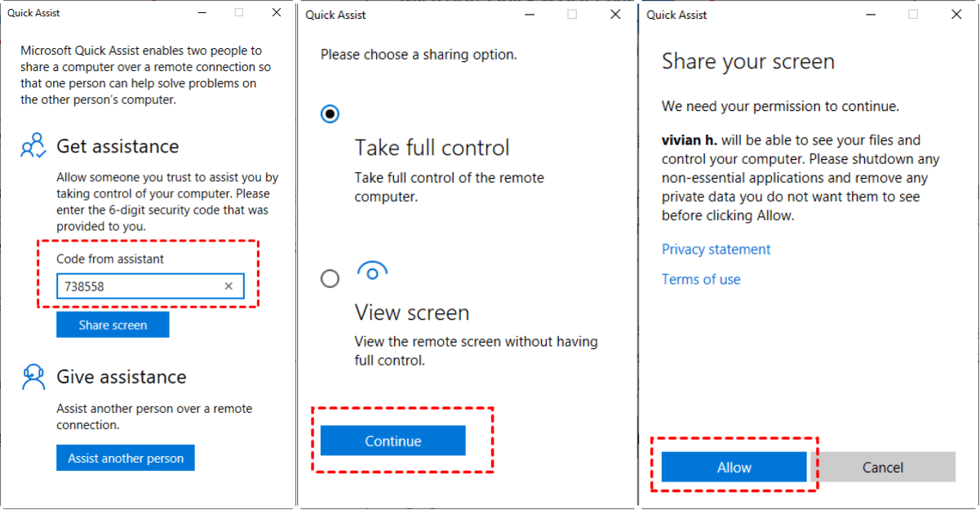Close the Share your screen window
Image resolution: width=980 pixels, height=510 pixels.
click(x=956, y=14)
